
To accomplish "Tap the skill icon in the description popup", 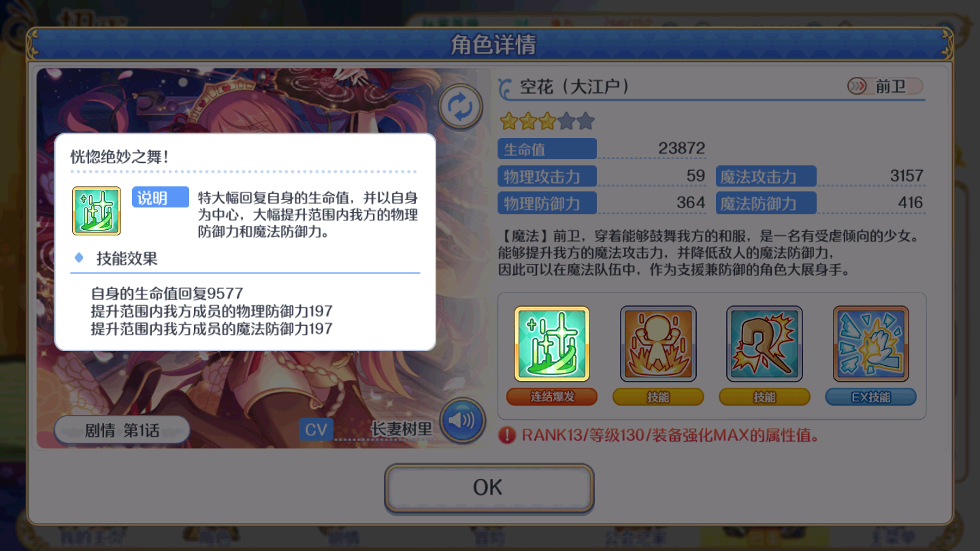I will pyautogui.click(x=97, y=211).
